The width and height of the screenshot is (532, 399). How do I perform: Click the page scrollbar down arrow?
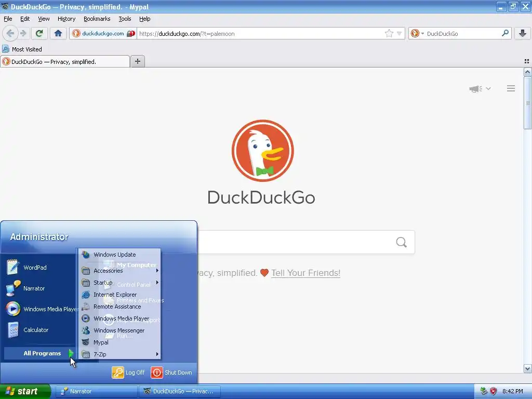pyautogui.click(x=527, y=368)
